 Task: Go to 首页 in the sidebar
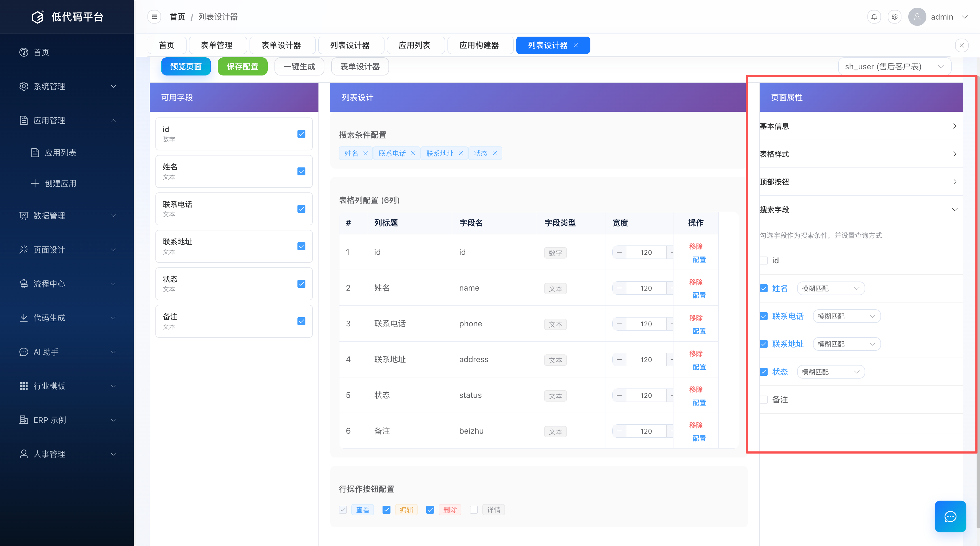[67, 52]
